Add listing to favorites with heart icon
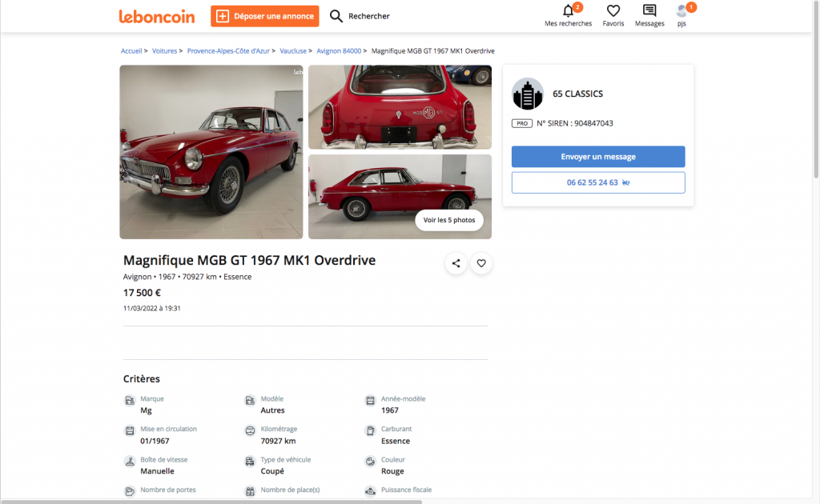820x504 pixels. click(x=481, y=263)
